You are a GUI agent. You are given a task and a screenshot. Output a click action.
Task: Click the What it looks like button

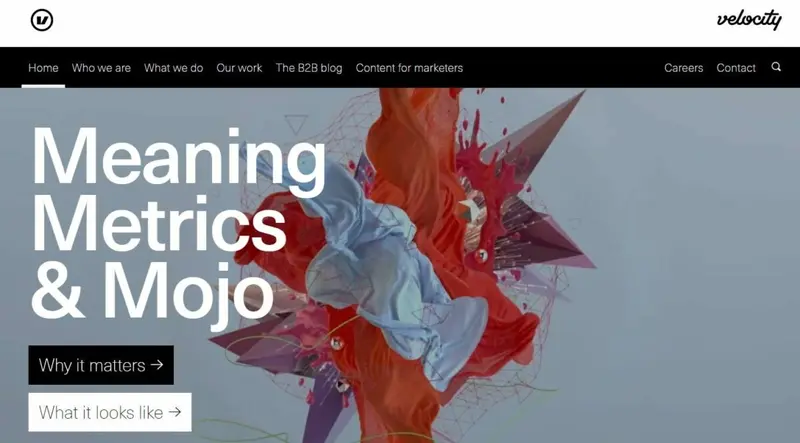(x=110, y=412)
